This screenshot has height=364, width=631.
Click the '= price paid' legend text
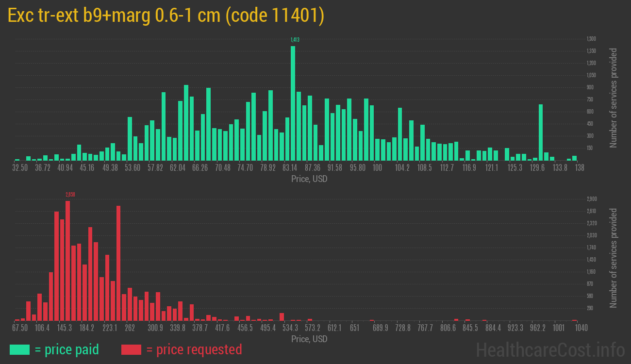coord(67,349)
